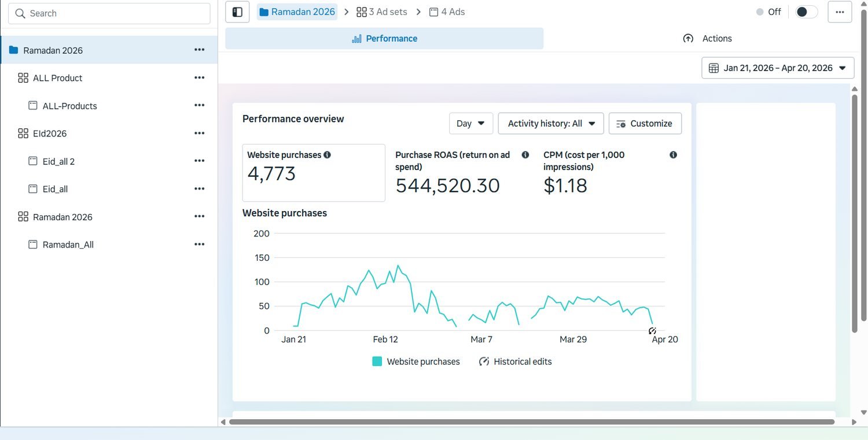Click the 3 Ad sets breadcrumb
The height and width of the screenshot is (440, 868).
click(x=382, y=12)
